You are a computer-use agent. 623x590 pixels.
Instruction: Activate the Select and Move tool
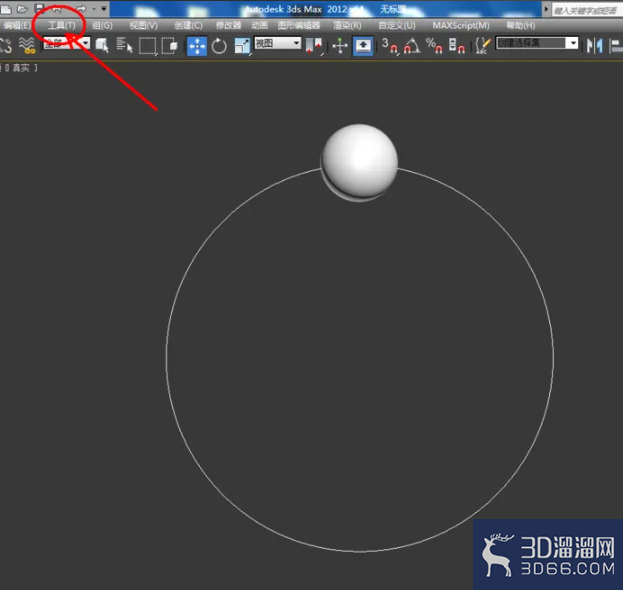[197, 46]
